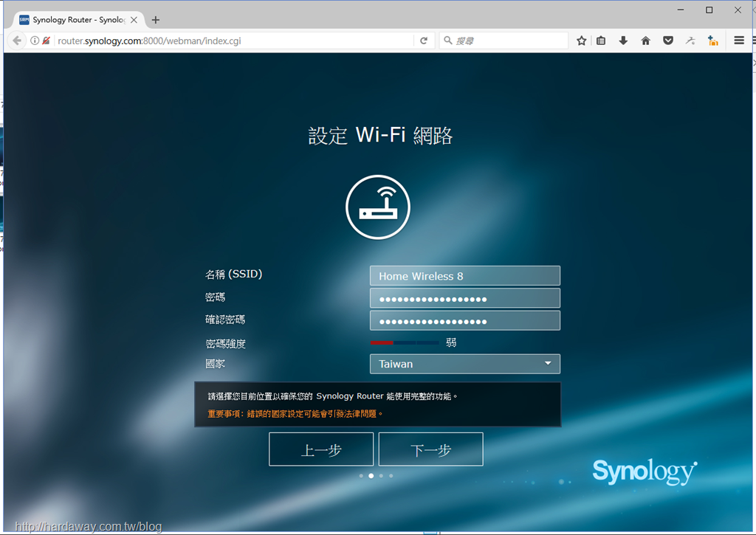Click the address bar URL field
This screenshot has height=535, width=756.
(234, 41)
